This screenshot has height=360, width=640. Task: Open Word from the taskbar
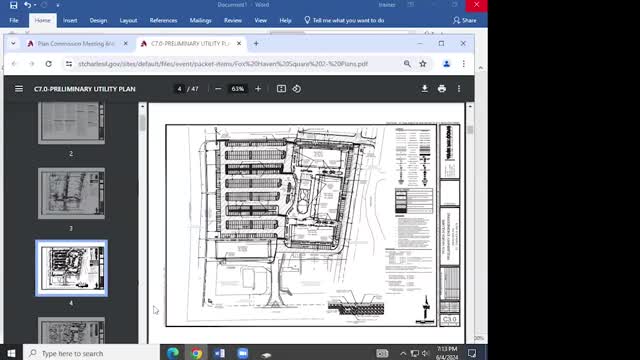click(x=220, y=353)
